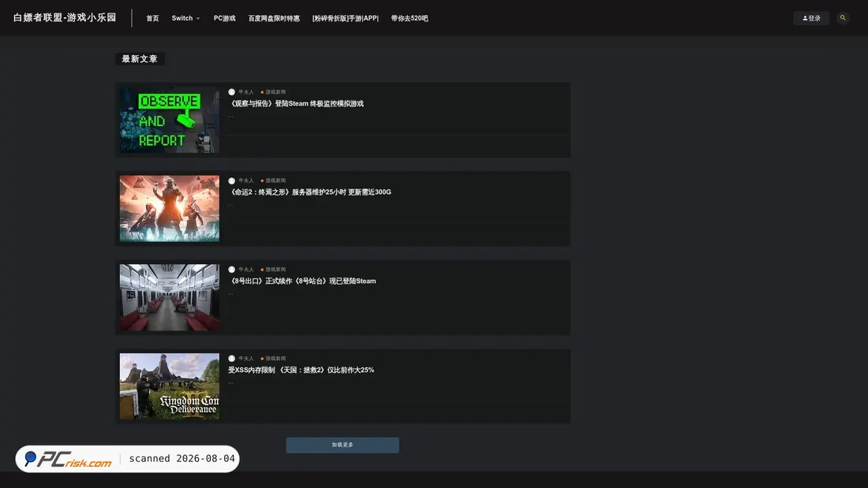868x488 pixels.
Task: Open the search magnifier icon
Action: [843, 17]
